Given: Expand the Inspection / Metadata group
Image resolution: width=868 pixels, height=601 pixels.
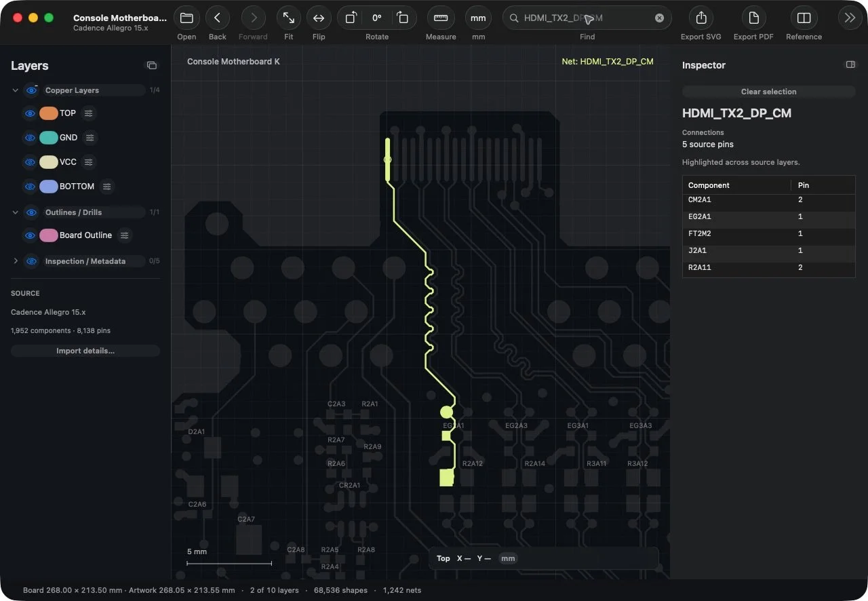Looking at the screenshot, I should [16, 261].
